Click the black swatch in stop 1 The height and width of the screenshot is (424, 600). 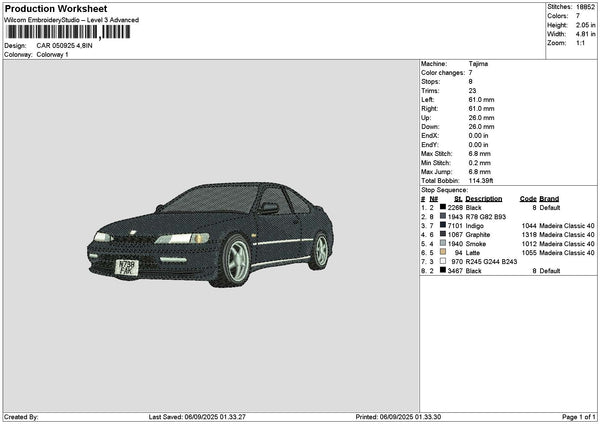point(443,207)
